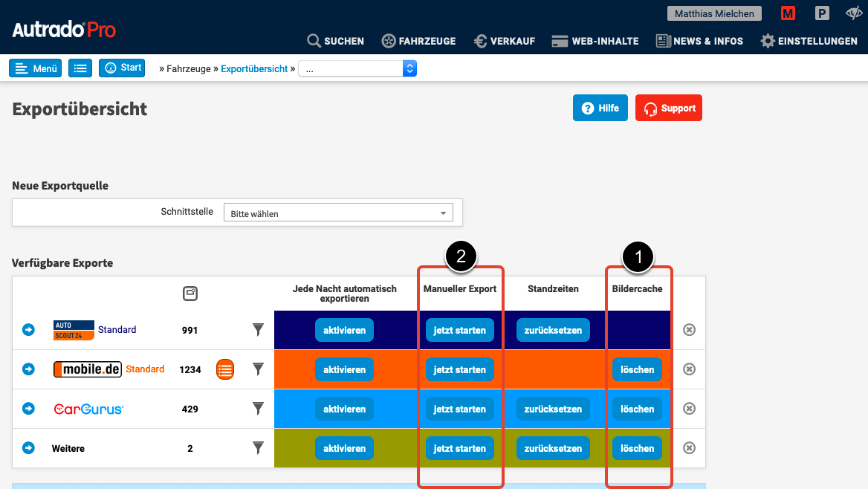This screenshot has height=489, width=868.
Task: Open the FAHRZEUGE menu
Action: pyautogui.click(x=418, y=41)
